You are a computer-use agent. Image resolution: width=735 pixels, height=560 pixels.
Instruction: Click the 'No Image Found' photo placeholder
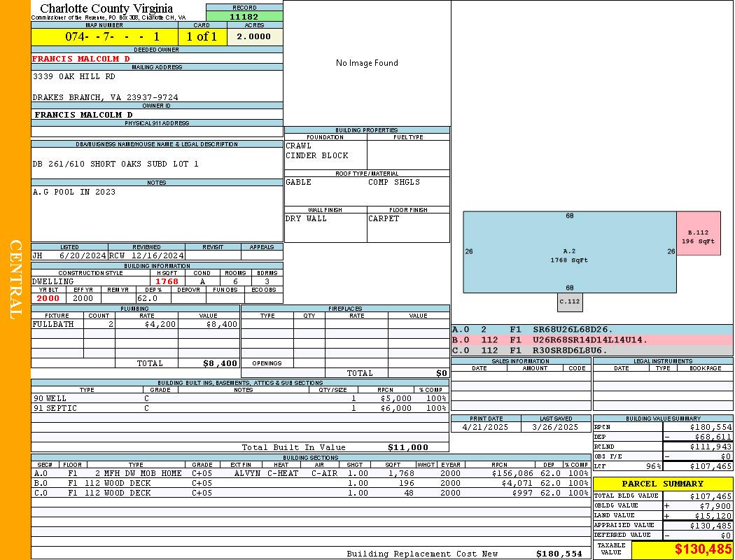367,63
